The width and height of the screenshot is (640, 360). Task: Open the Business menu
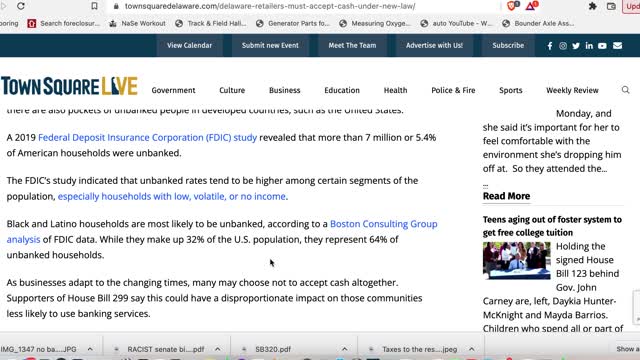click(284, 90)
